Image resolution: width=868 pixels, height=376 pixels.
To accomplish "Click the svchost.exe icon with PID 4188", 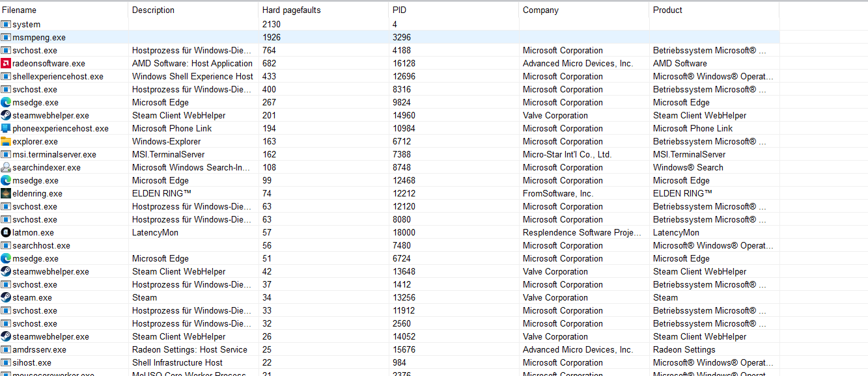I will pos(6,50).
